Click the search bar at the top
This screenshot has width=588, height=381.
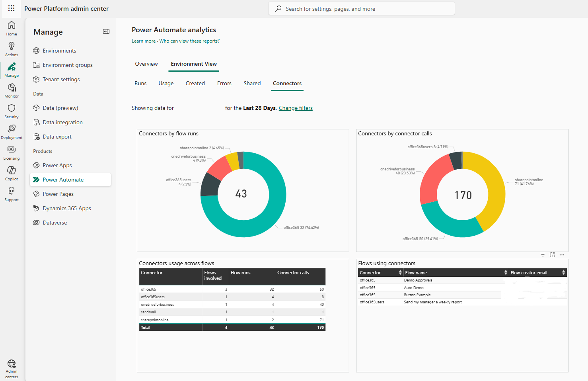361,8
